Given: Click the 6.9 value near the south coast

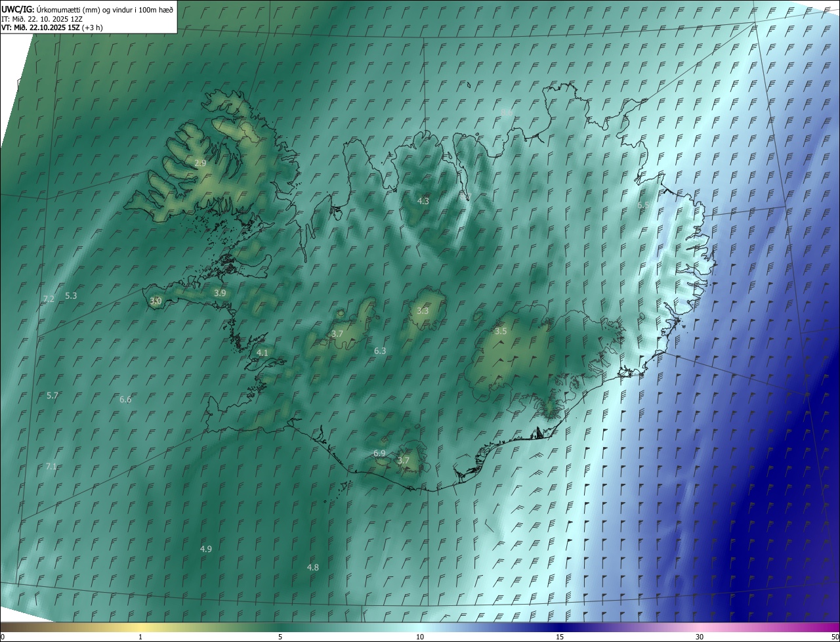Looking at the screenshot, I should 379,453.
